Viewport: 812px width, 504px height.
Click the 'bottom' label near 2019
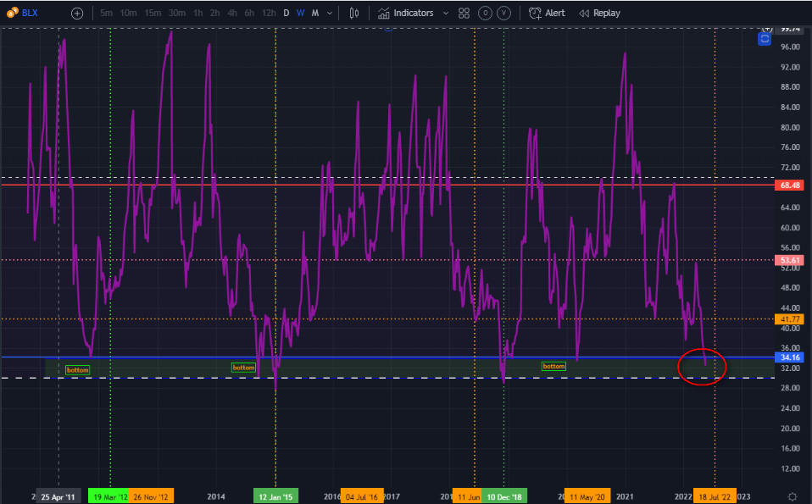(553, 366)
